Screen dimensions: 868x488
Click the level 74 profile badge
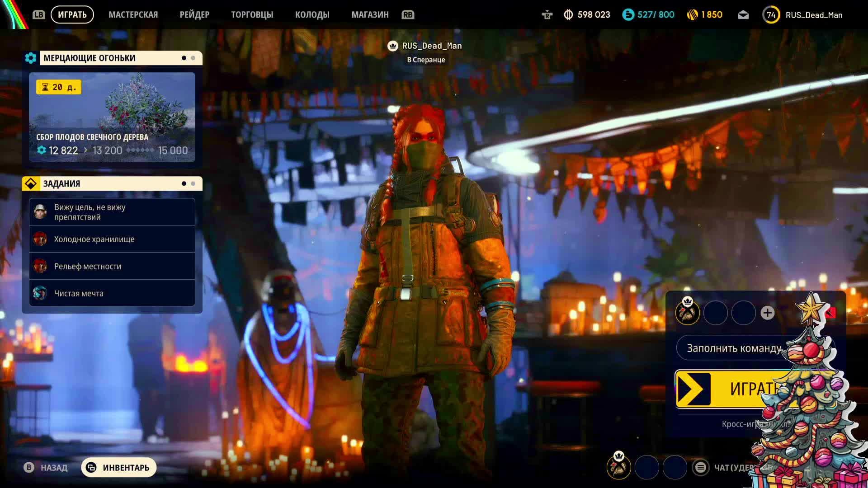click(771, 15)
